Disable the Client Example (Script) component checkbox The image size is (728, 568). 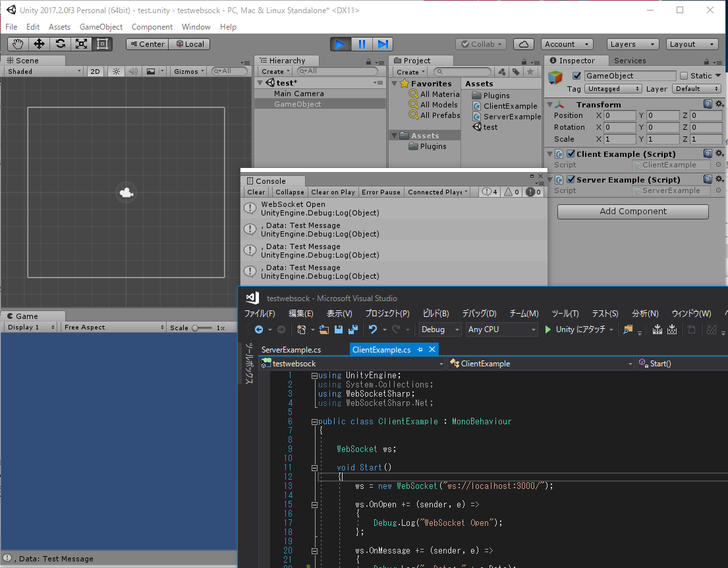[569, 153]
